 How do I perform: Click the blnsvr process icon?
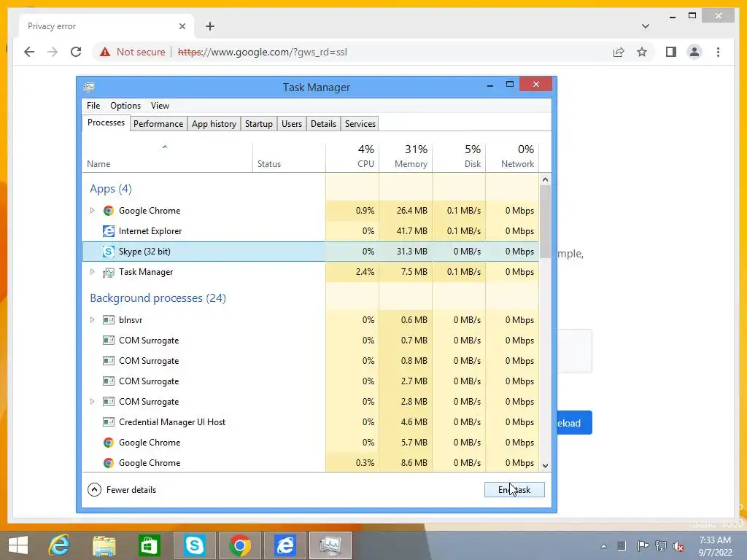click(109, 320)
